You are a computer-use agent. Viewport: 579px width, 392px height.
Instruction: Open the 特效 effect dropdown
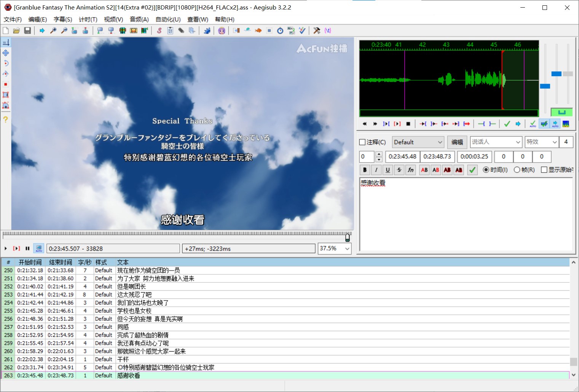click(x=541, y=142)
